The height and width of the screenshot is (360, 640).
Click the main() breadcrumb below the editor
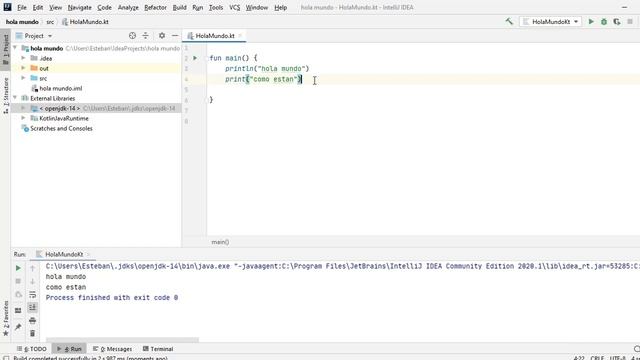pyautogui.click(x=220, y=242)
